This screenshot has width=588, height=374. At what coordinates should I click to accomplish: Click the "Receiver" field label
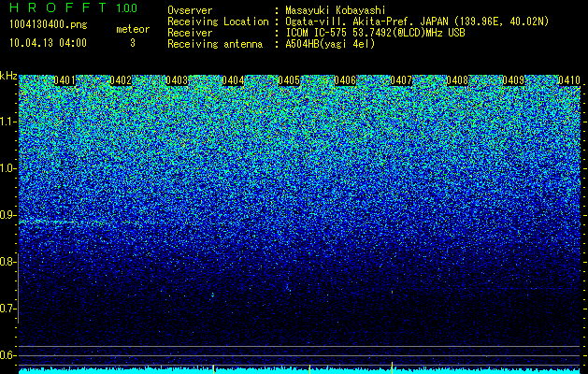coord(190,33)
